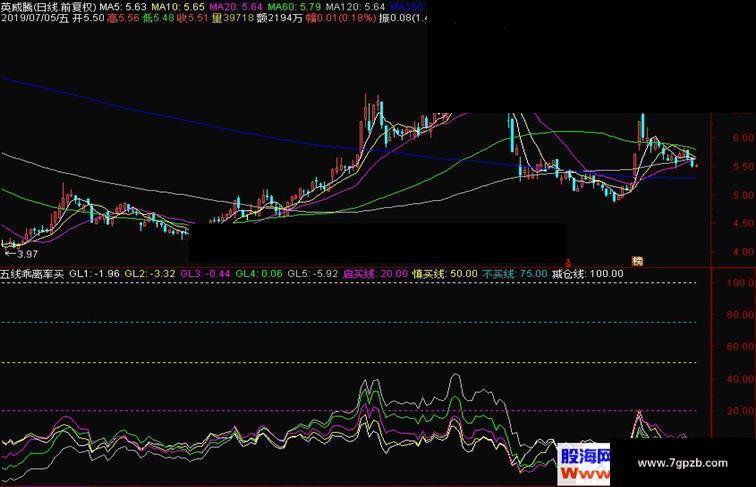Click the close price '收5.51'
Viewport: 756px width, 487px height.
click(192, 18)
